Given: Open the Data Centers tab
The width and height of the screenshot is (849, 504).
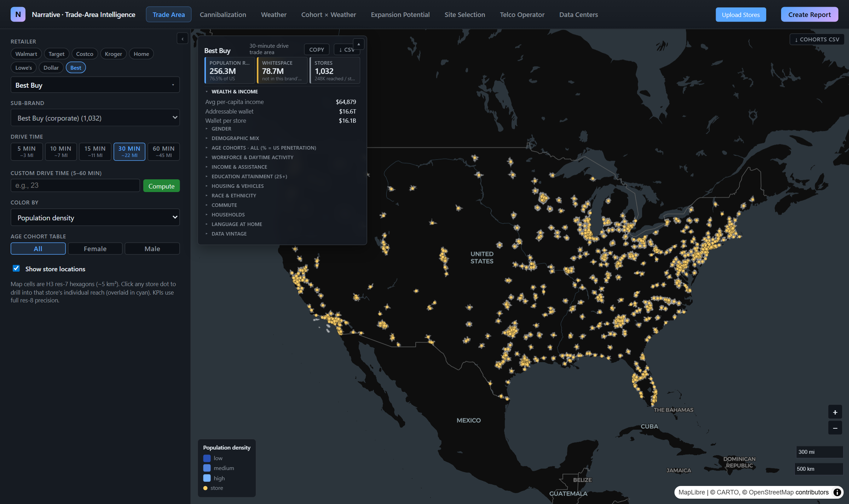Looking at the screenshot, I should 579,15.
